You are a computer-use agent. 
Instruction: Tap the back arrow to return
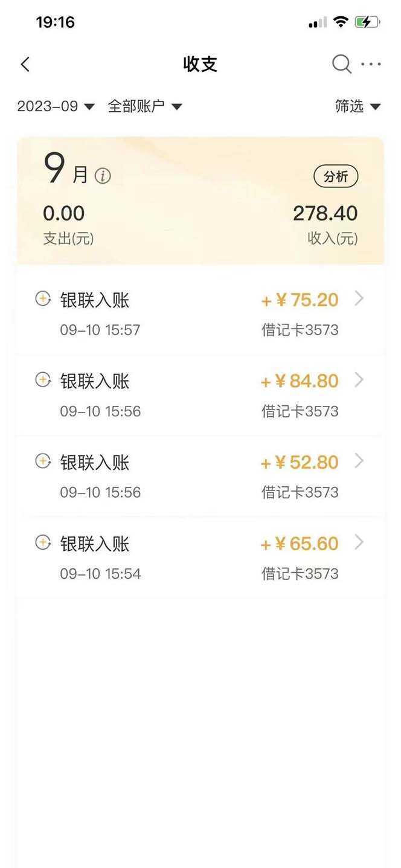tap(25, 63)
